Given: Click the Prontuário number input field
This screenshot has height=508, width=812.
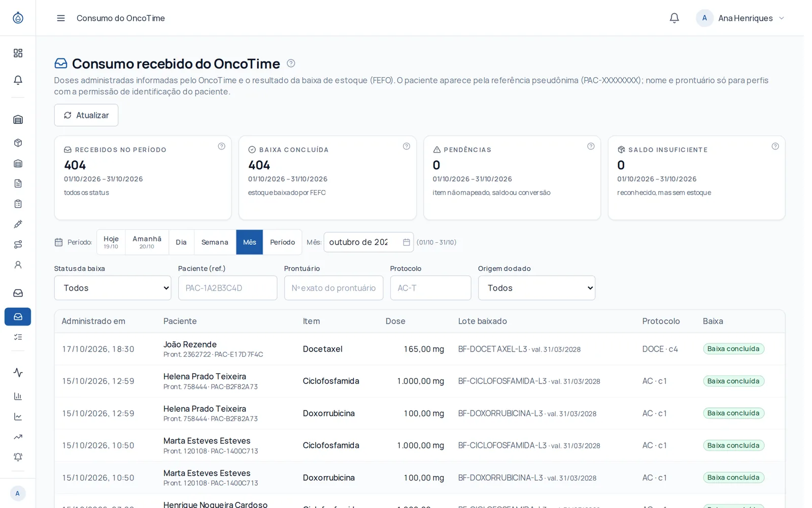Looking at the screenshot, I should [x=333, y=288].
